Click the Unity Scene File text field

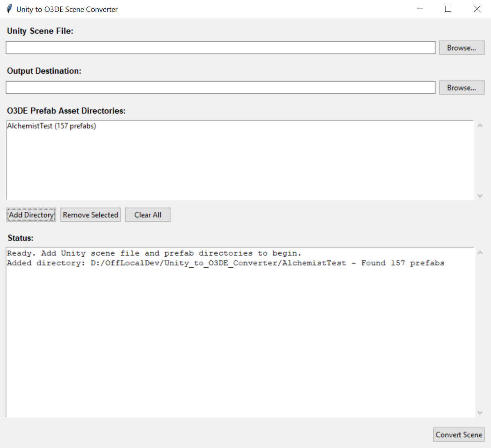click(220, 48)
